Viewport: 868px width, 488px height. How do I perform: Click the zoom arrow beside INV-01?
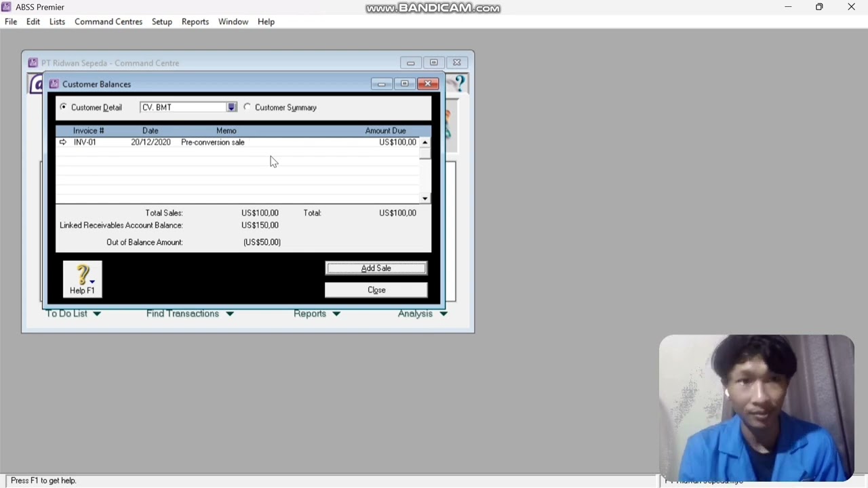pyautogui.click(x=63, y=142)
